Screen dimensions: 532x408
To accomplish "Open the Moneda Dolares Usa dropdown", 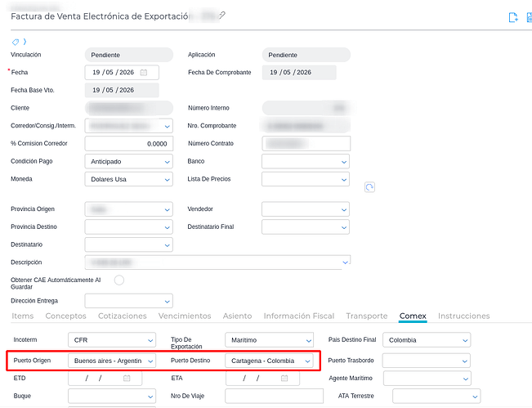I will [x=128, y=179].
